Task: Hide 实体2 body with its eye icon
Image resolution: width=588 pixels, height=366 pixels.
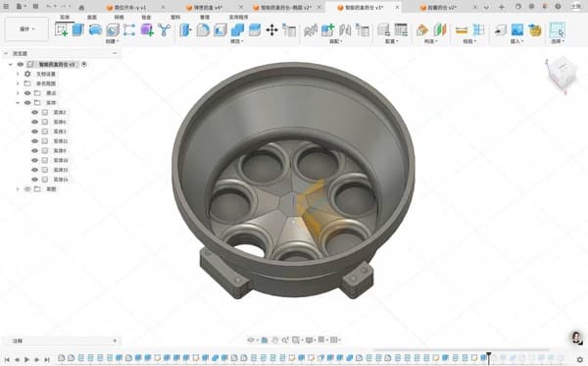Action: (35, 112)
